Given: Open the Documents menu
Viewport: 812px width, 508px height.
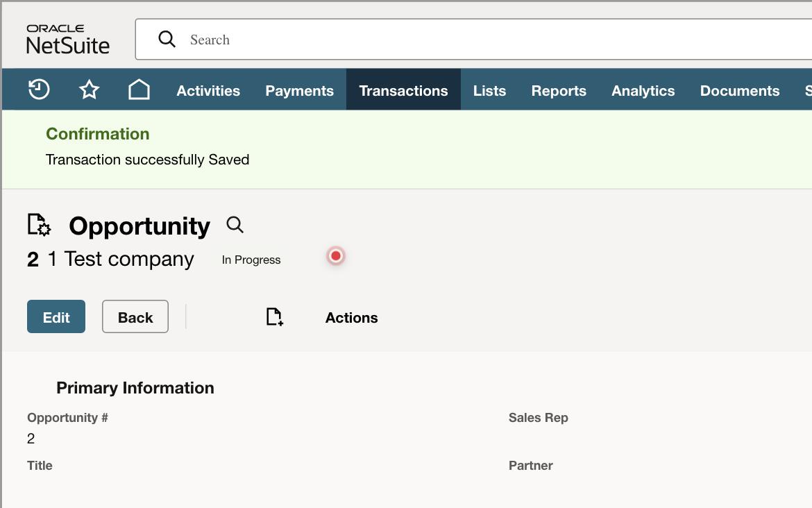Looking at the screenshot, I should pos(740,90).
